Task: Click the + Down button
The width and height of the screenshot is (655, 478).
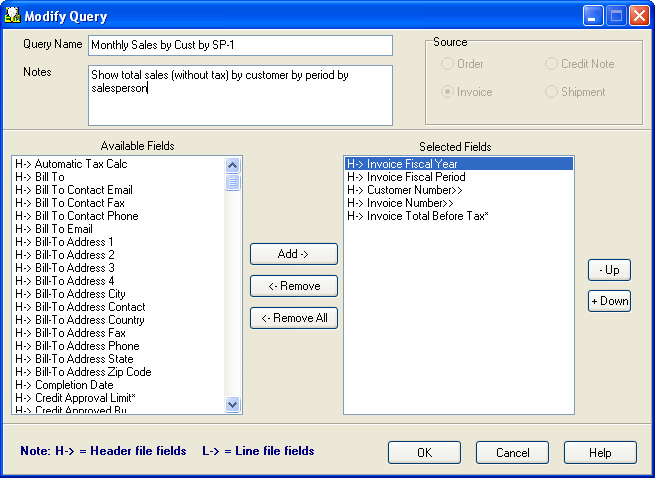Action: 609,301
